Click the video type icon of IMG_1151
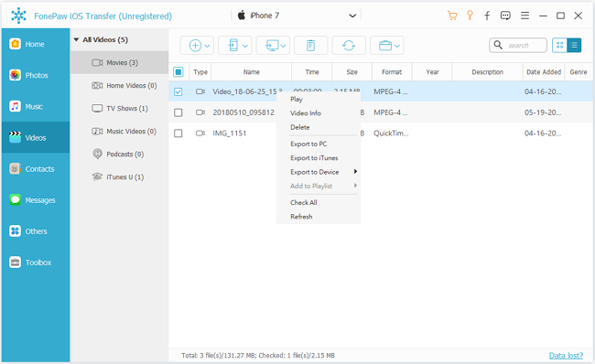This screenshot has width=595, height=364. [x=200, y=134]
